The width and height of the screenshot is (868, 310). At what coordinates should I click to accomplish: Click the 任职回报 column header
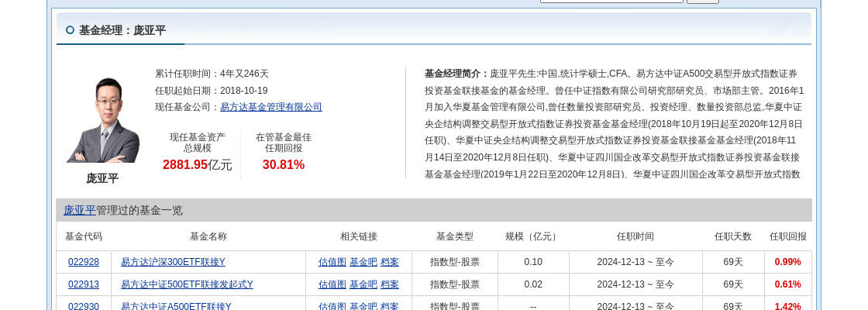(x=787, y=236)
